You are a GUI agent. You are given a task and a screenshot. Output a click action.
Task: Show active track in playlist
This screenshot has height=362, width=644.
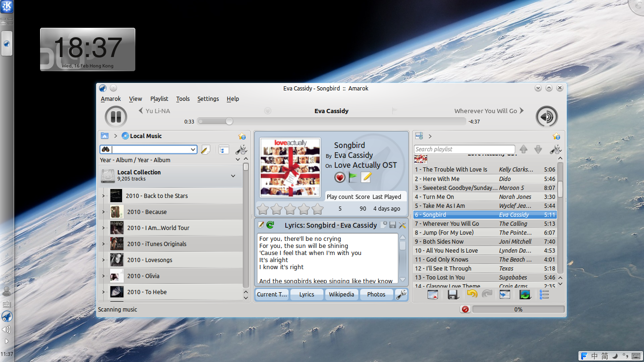coord(504,295)
